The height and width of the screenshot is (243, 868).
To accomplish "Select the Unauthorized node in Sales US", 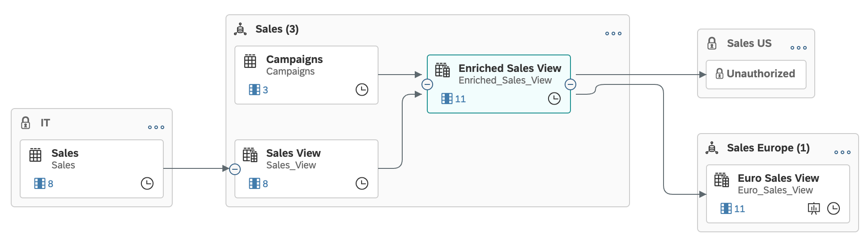I will pyautogui.click(x=756, y=75).
